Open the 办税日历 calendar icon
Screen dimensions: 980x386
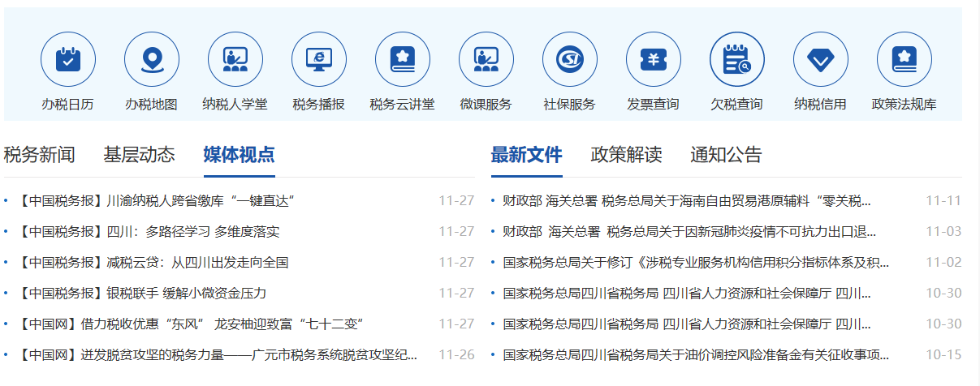tap(68, 60)
